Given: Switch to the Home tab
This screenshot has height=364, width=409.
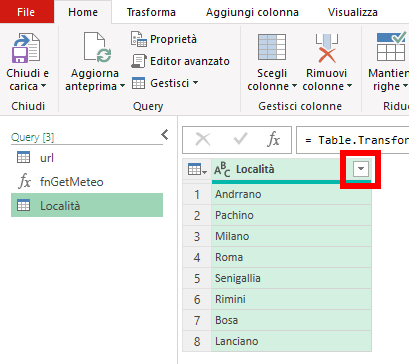Looking at the screenshot, I should tap(83, 12).
